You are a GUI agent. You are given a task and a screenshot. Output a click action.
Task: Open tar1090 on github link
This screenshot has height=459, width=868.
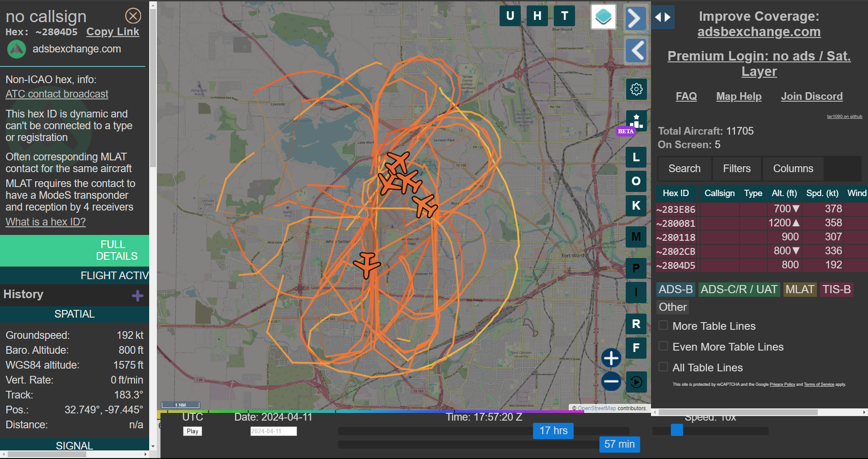tap(844, 117)
